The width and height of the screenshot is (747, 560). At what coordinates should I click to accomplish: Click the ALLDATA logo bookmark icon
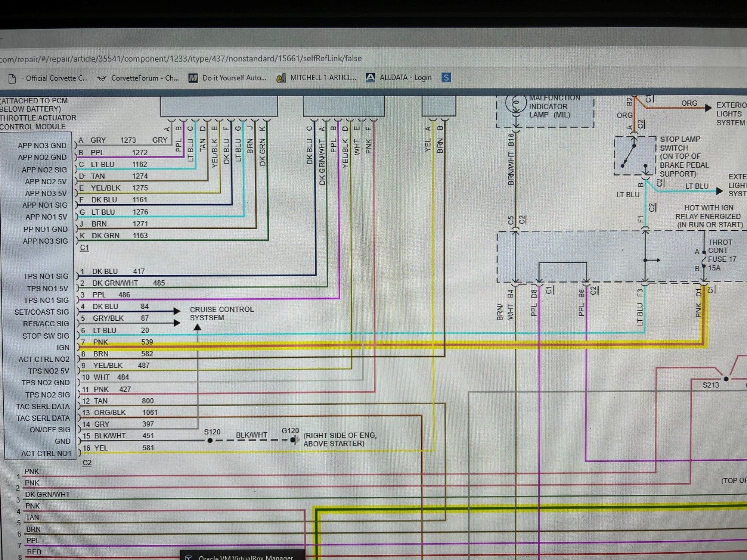(370, 78)
